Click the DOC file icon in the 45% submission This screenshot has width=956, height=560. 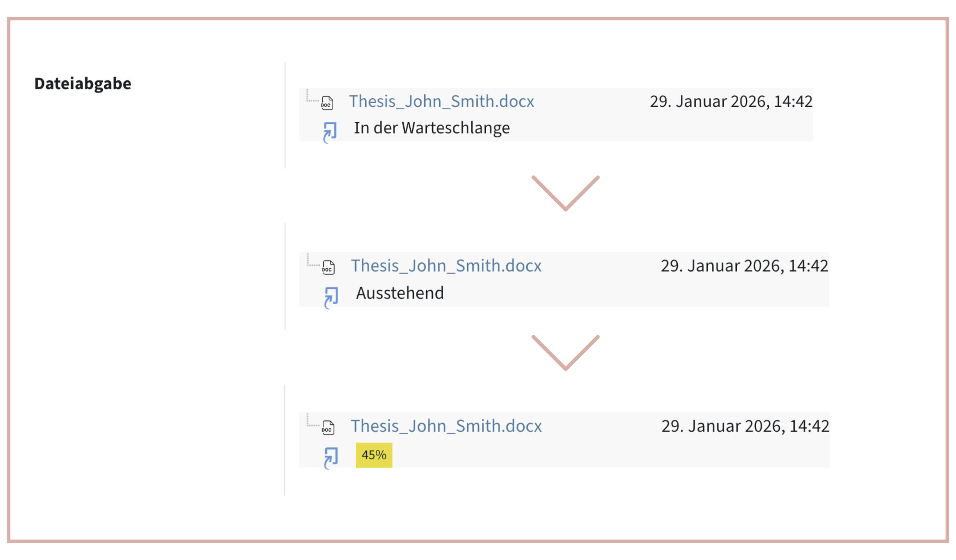[328, 428]
